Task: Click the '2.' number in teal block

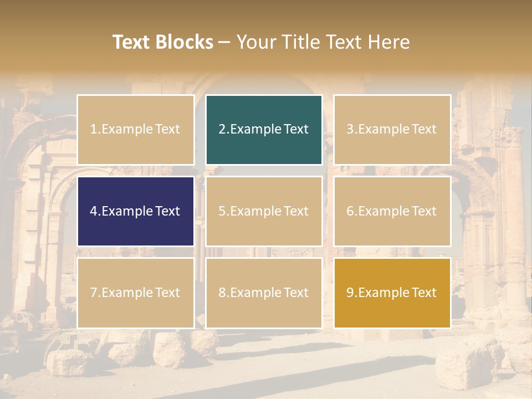Action: (x=223, y=129)
